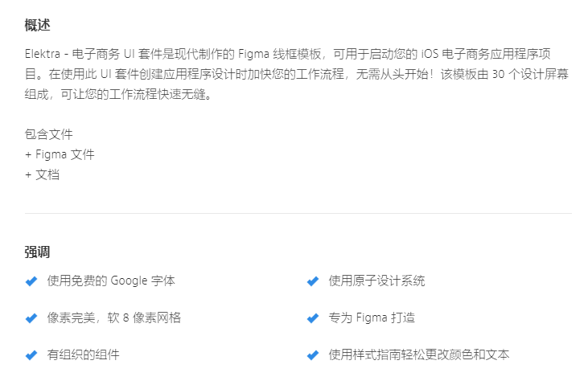
Task: Click the checkmark beside 像素完美，软 8 像素网格
Action: (31, 318)
